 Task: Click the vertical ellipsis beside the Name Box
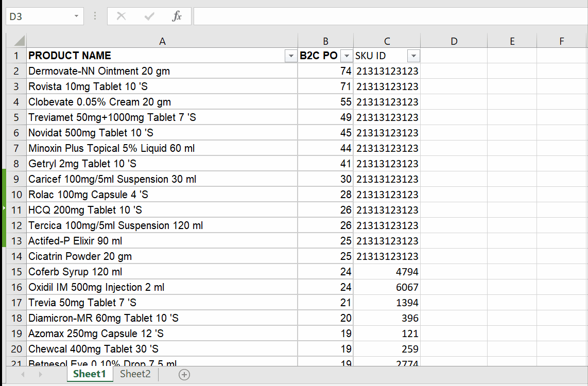(95, 16)
